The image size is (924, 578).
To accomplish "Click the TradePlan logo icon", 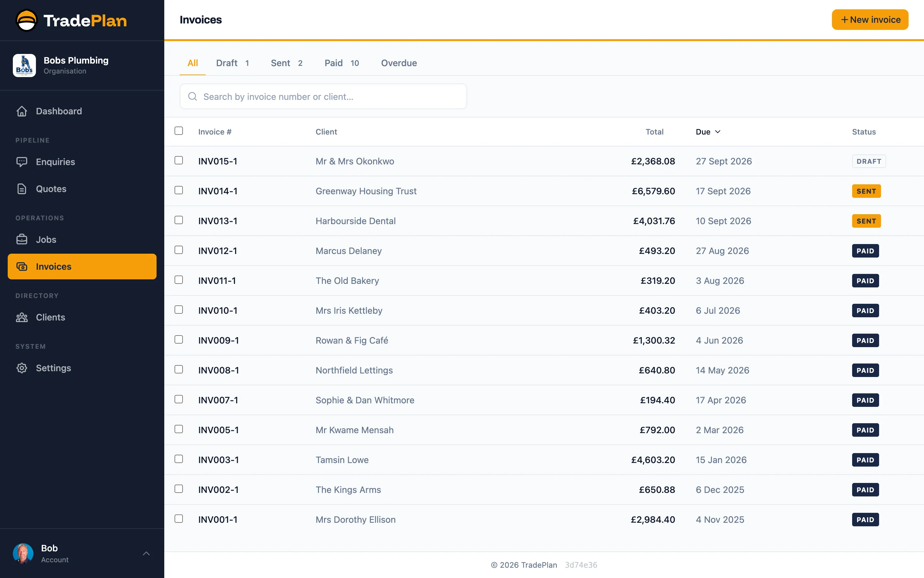I will tap(26, 20).
